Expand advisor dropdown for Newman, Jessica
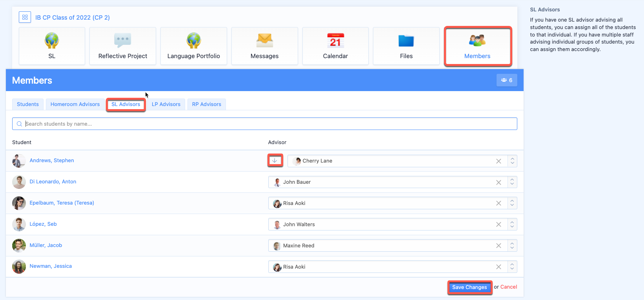The image size is (644, 300). pos(512,267)
